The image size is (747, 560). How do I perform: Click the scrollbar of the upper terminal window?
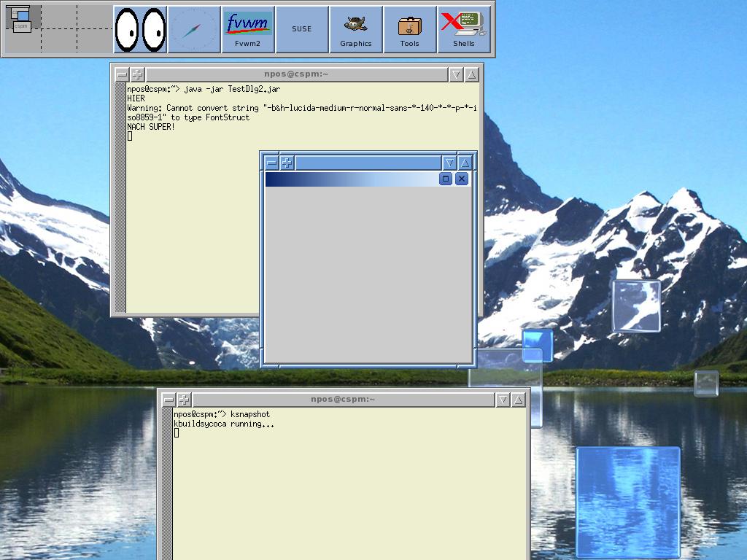120,198
